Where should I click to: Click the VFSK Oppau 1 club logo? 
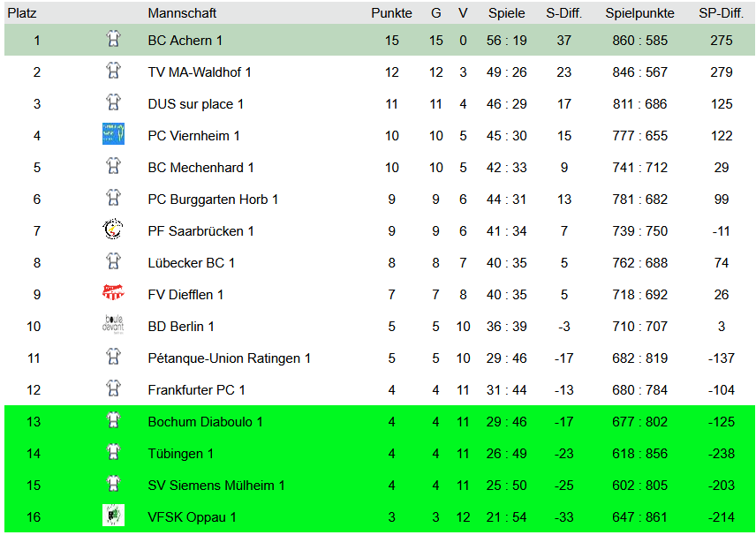(113, 516)
